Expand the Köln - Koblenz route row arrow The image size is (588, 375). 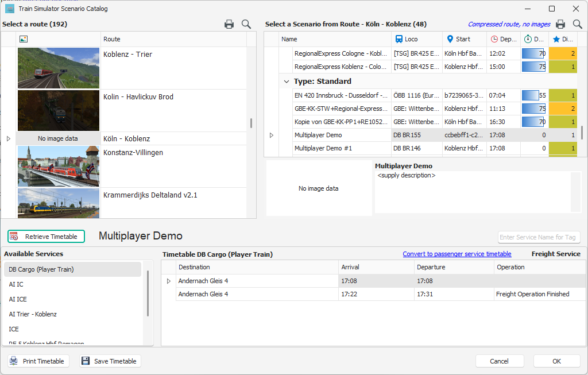9,139
